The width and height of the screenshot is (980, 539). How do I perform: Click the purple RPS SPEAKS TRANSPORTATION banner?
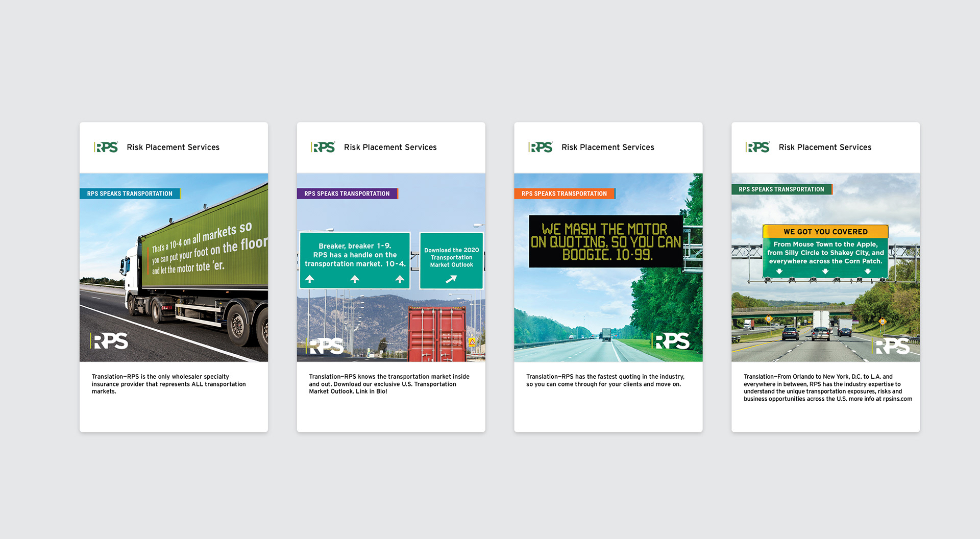(x=348, y=193)
